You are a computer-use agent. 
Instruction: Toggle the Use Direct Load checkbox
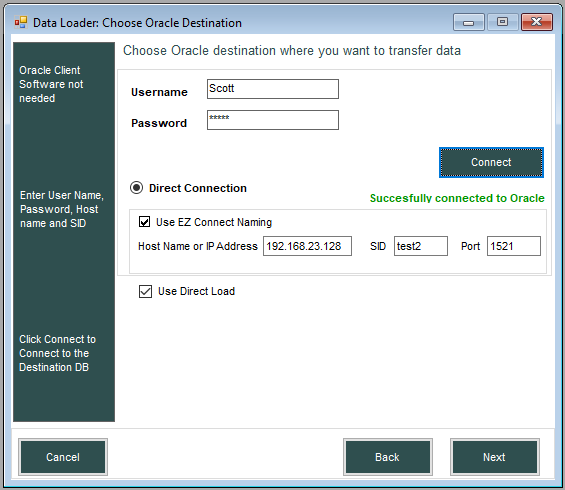pos(146,291)
